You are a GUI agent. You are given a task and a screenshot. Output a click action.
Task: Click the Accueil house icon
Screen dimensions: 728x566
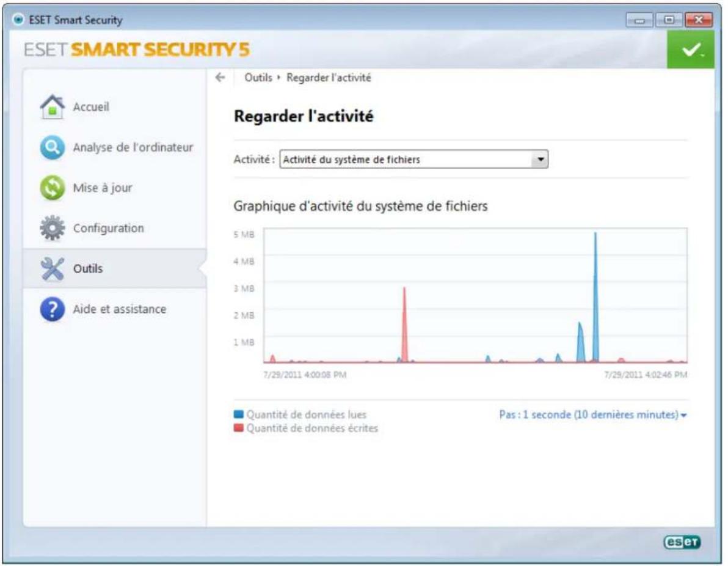53,107
